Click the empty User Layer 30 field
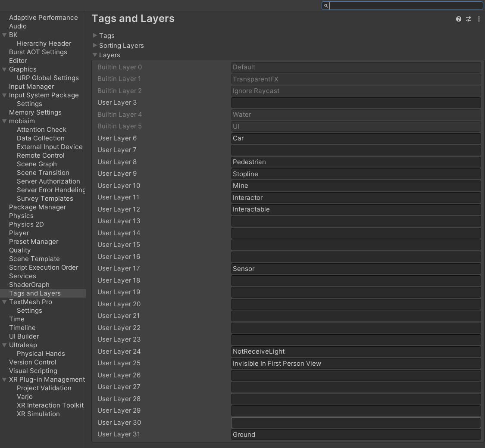The height and width of the screenshot is (448, 485). 356,423
